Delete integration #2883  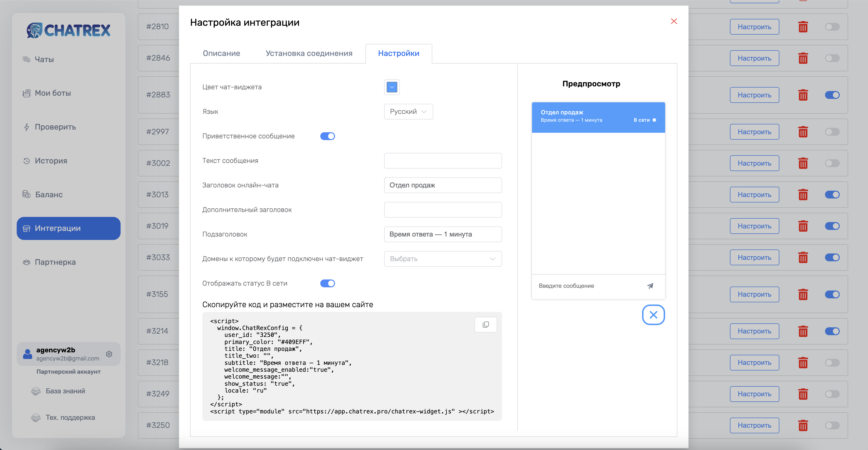(x=803, y=95)
